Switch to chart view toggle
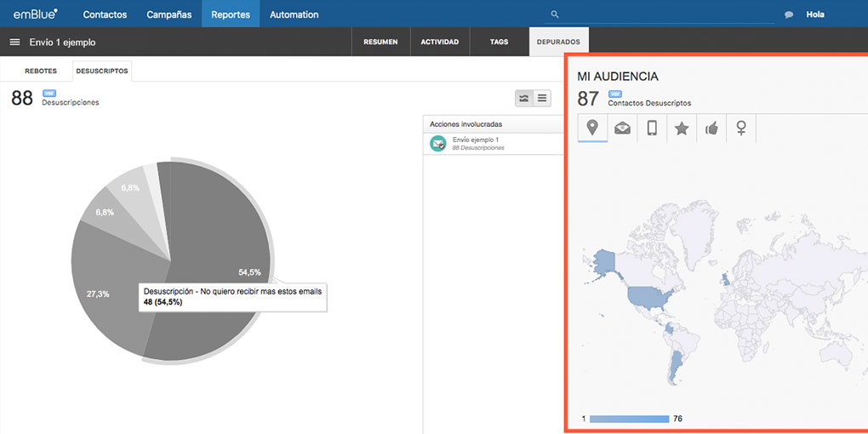868x434 pixels. point(524,98)
